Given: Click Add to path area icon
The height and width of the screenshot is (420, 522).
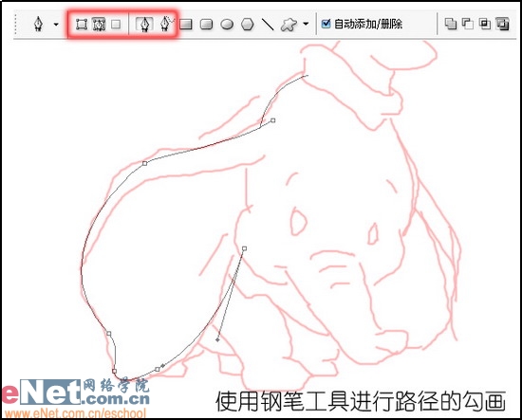Looking at the screenshot, I should point(451,24).
